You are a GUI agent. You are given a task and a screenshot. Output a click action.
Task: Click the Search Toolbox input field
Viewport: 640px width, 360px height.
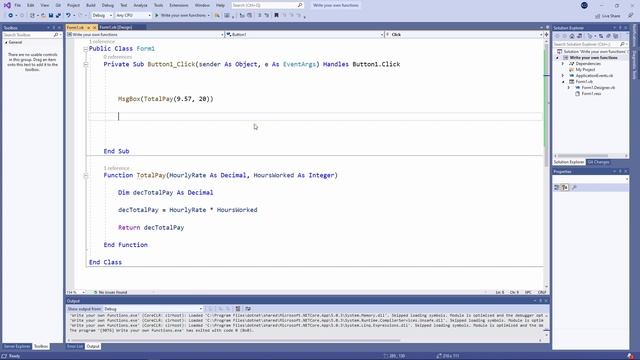tap(28, 35)
